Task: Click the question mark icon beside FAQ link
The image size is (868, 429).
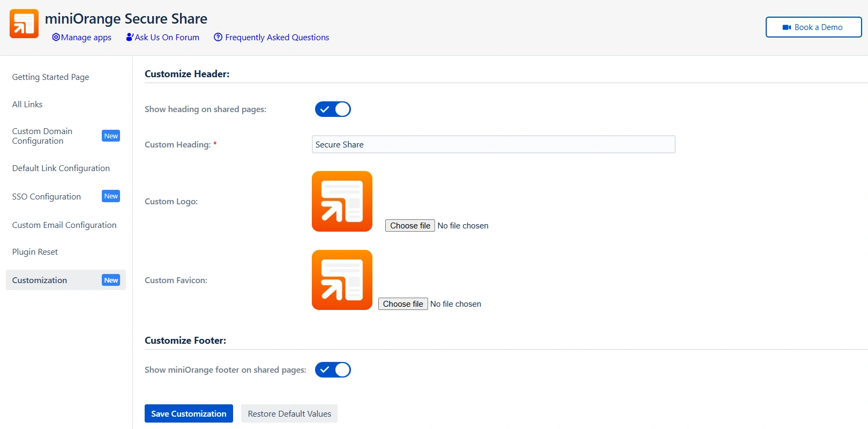Action: click(218, 37)
